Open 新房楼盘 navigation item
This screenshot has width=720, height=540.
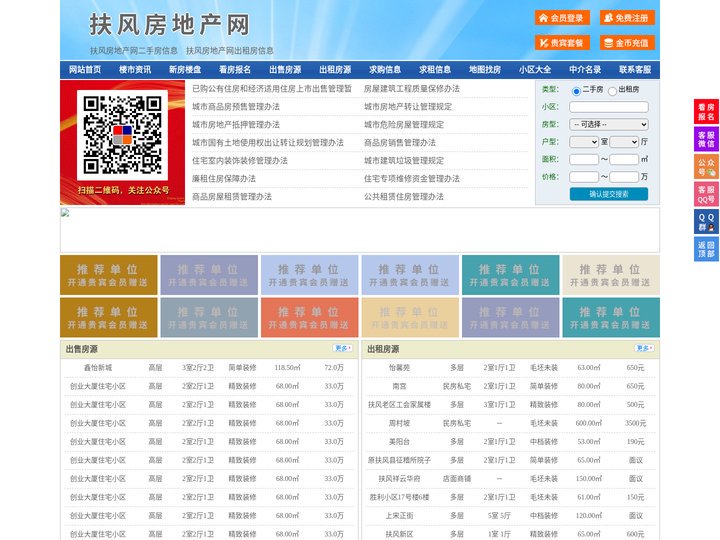185,70
